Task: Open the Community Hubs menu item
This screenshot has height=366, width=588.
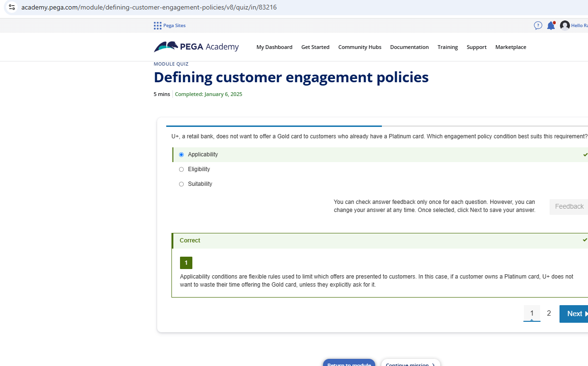Action: [x=360, y=47]
